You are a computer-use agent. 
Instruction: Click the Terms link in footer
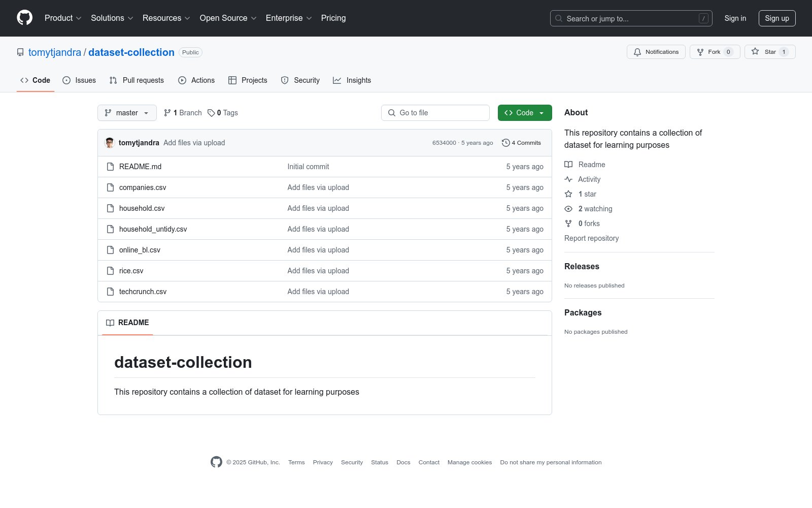tap(296, 462)
